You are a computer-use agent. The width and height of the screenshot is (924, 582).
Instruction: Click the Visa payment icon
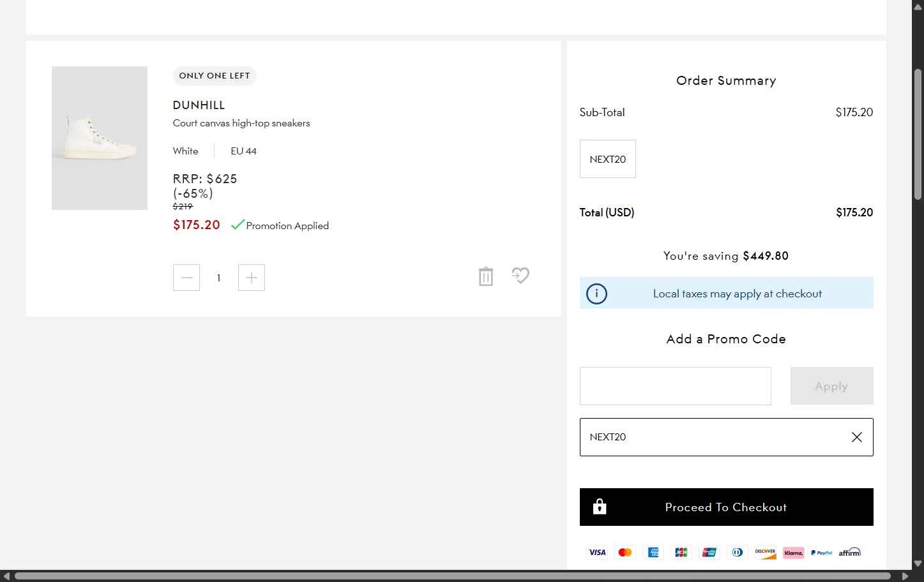(597, 553)
